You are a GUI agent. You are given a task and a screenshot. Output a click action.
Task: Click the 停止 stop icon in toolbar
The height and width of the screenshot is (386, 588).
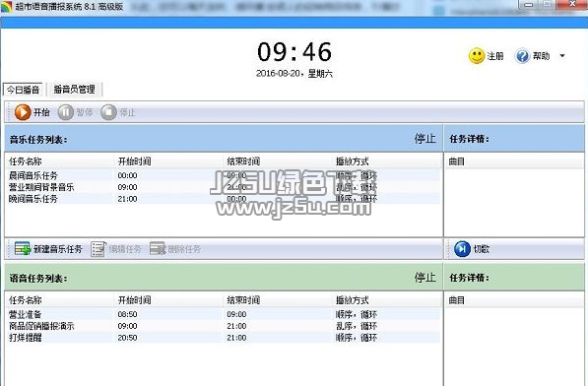tap(108, 112)
